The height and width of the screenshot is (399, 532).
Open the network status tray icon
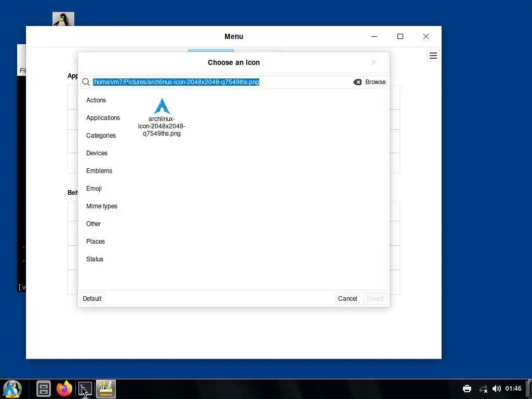(483, 389)
